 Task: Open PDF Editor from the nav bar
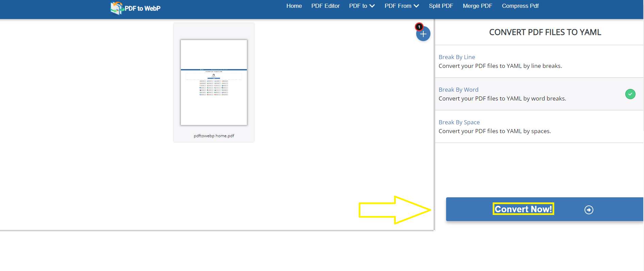pyautogui.click(x=325, y=6)
